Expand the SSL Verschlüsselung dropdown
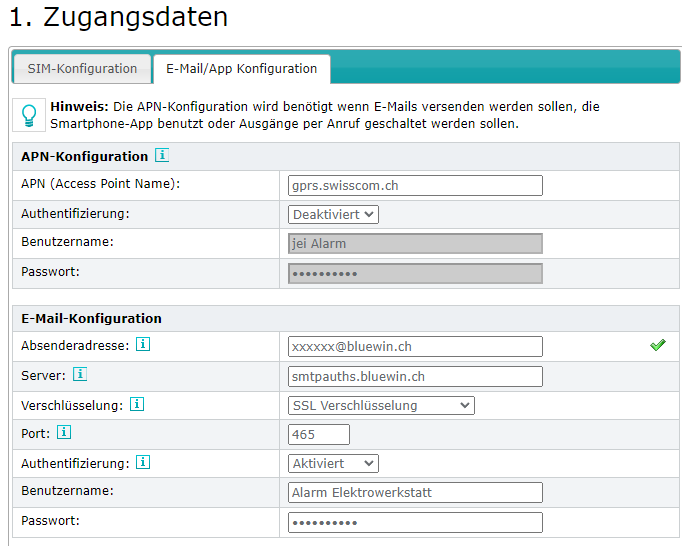 pyautogui.click(x=381, y=405)
